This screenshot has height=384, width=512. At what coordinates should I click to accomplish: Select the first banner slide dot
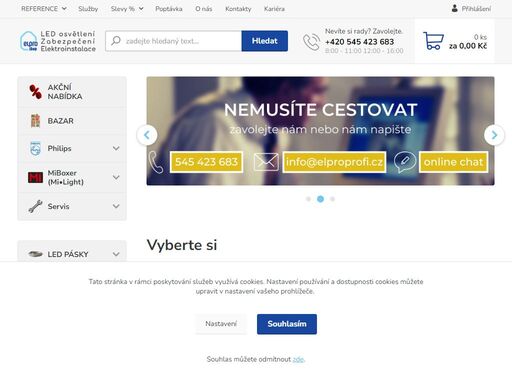pos(308,199)
